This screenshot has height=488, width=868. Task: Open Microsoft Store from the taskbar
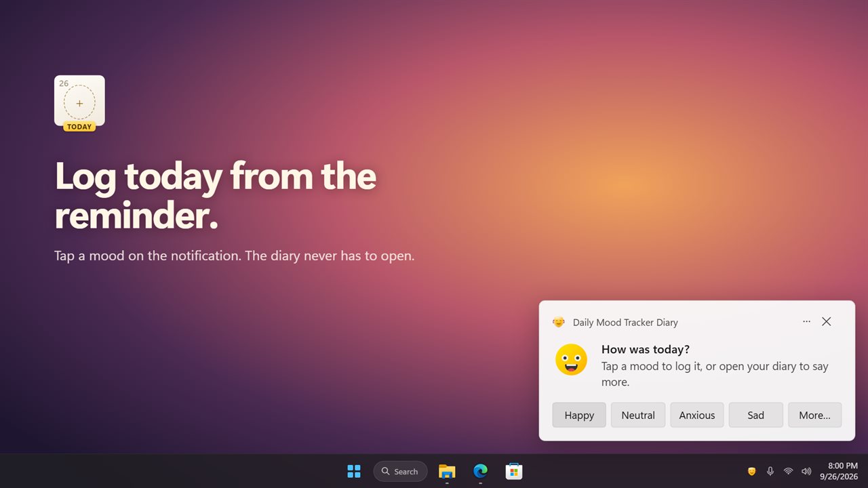coord(513,471)
